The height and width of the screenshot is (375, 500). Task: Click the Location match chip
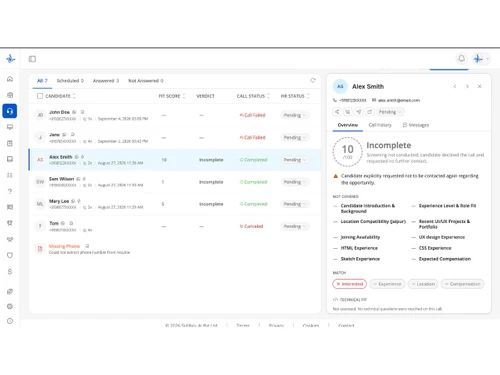423,284
